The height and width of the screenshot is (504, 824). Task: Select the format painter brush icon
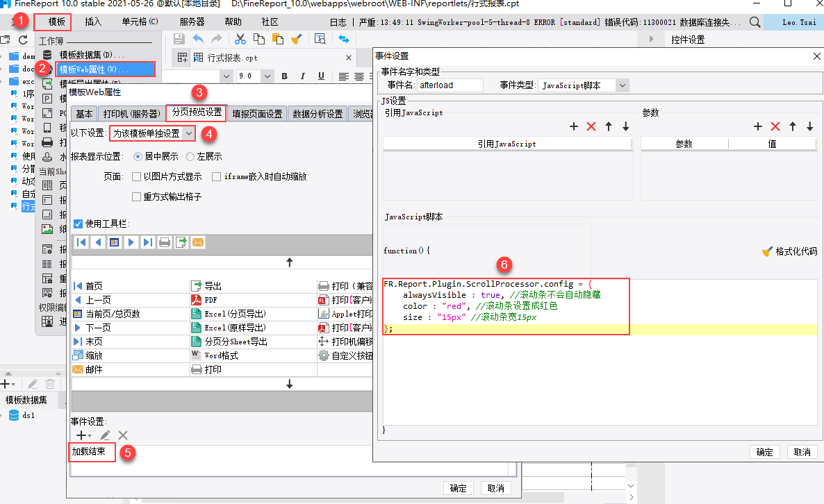pos(297,39)
